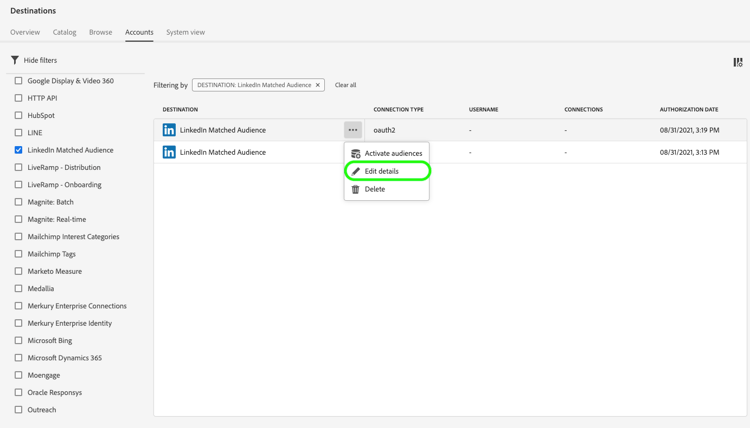Check LiveRamp - Distribution filter
This screenshot has height=428, width=750.
(x=18, y=167)
